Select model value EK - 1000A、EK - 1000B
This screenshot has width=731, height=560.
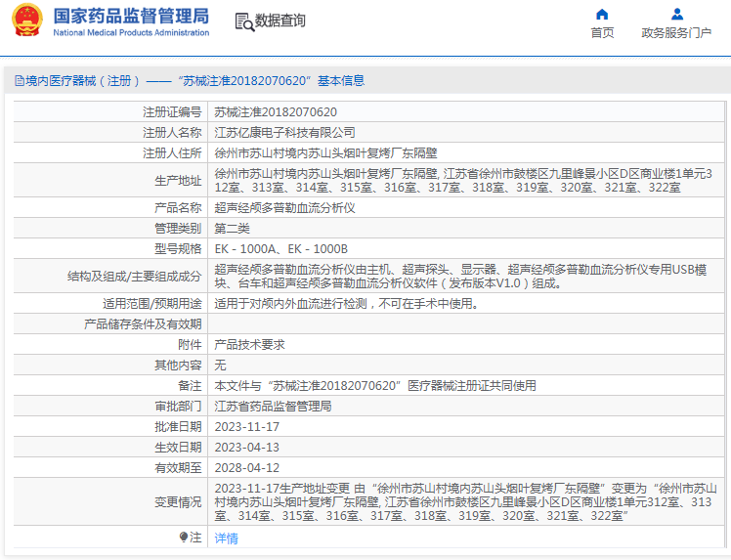(x=281, y=248)
